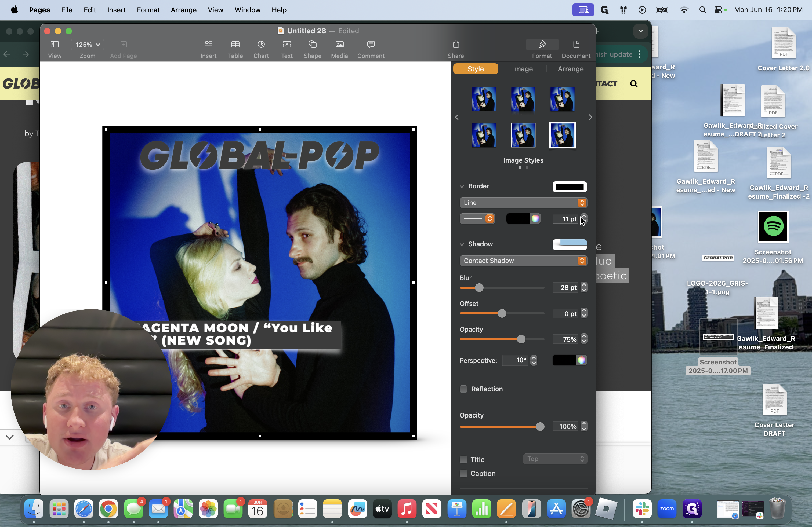This screenshot has height=527, width=812.
Task: Click the Share toolbar icon
Action: tap(456, 44)
